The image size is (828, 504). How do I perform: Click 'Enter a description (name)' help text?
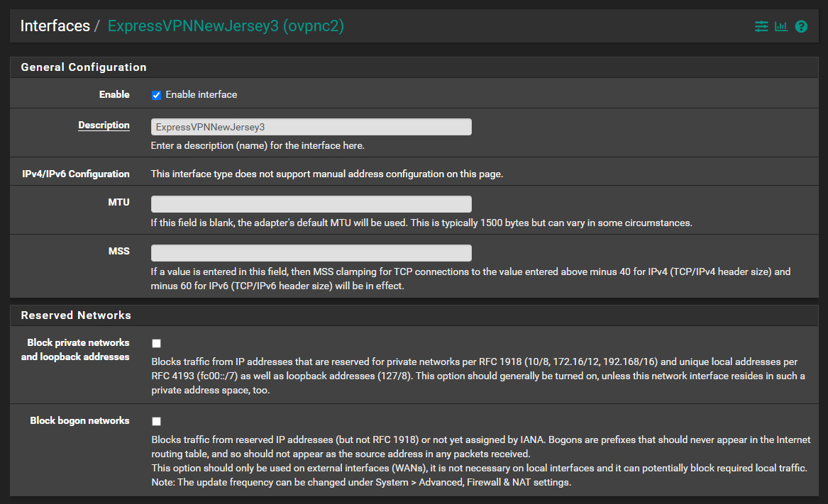[x=258, y=145]
